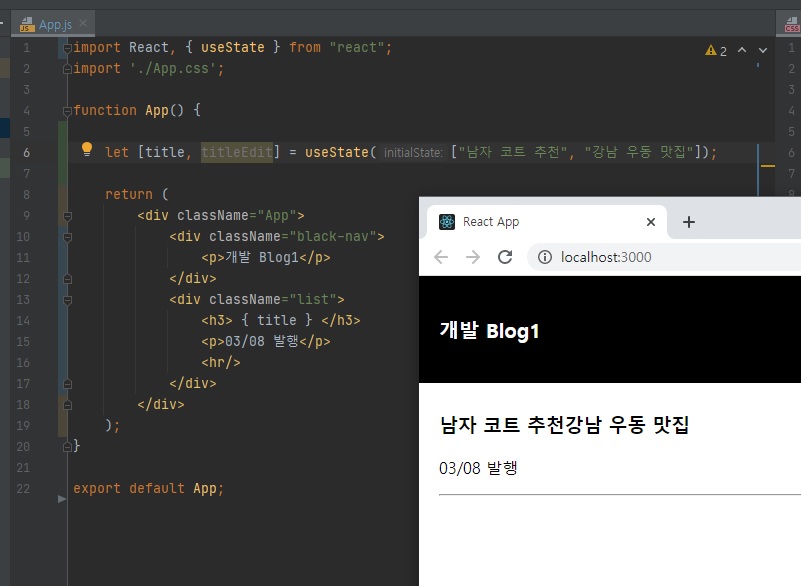
Task: Toggle closing div fold marker on line 18
Action: click(x=67, y=405)
